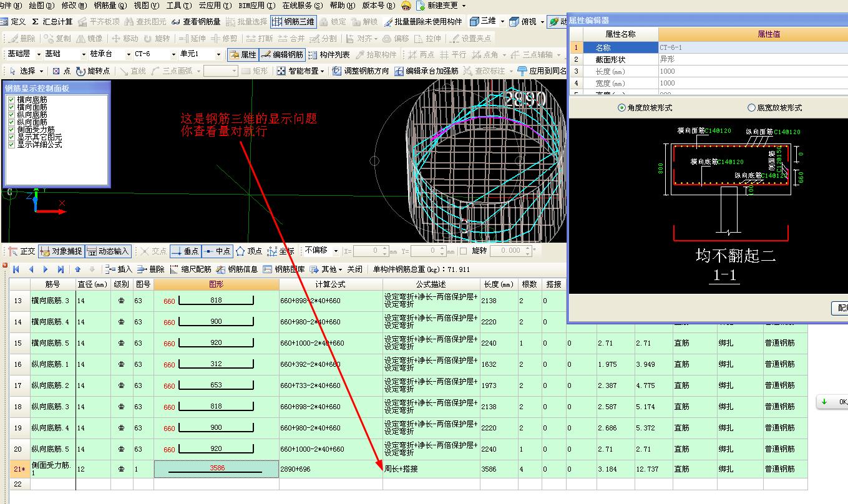Select the 点 drawing tool
Viewport: 848px width, 504px height.
tap(62, 71)
